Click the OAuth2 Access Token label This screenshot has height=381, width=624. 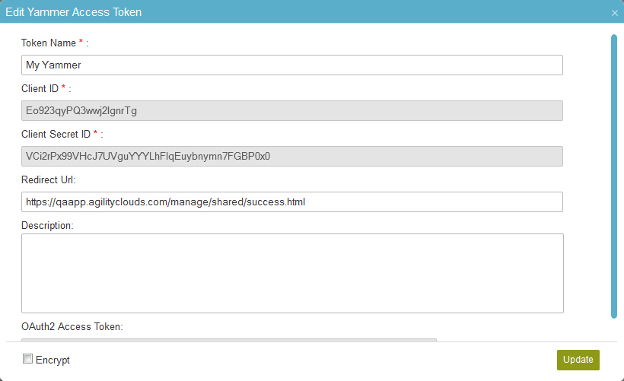pyautogui.click(x=72, y=326)
